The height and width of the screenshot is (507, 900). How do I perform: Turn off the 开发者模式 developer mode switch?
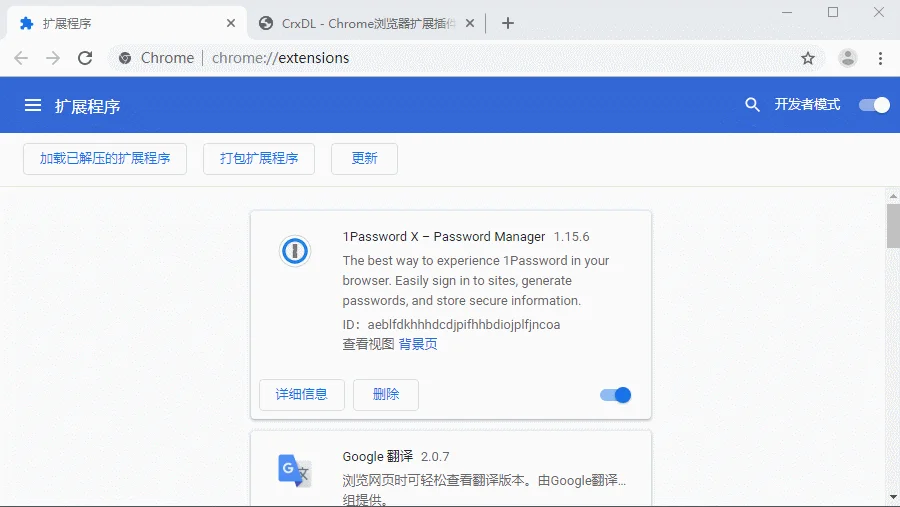[x=874, y=105]
